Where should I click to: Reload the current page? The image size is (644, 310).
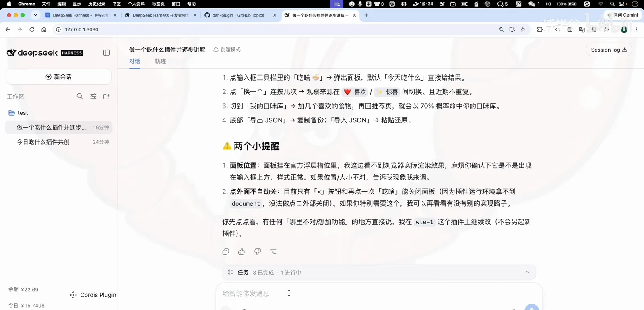tap(32, 29)
